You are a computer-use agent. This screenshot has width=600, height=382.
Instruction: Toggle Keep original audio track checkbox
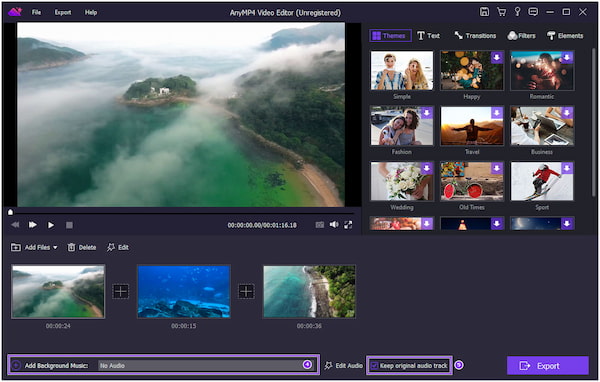(x=374, y=366)
